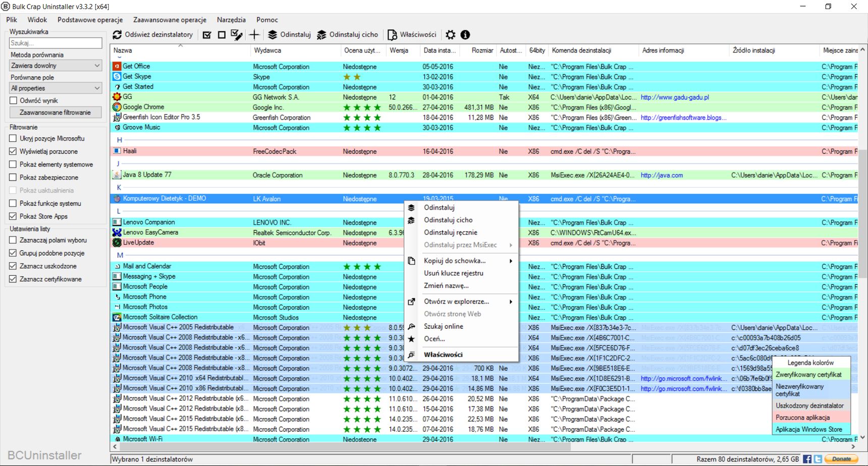
Task: Click the Get Skype app icon
Action: coord(117,77)
